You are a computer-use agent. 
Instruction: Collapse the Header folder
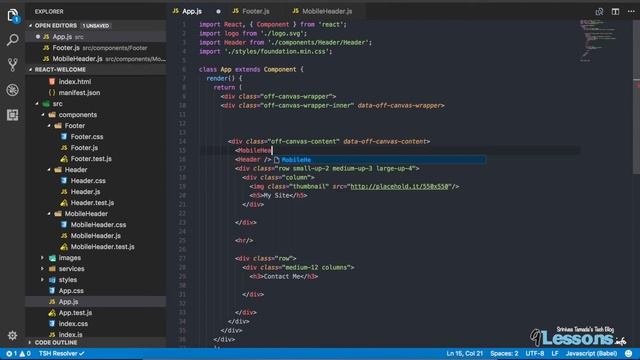(x=76, y=170)
